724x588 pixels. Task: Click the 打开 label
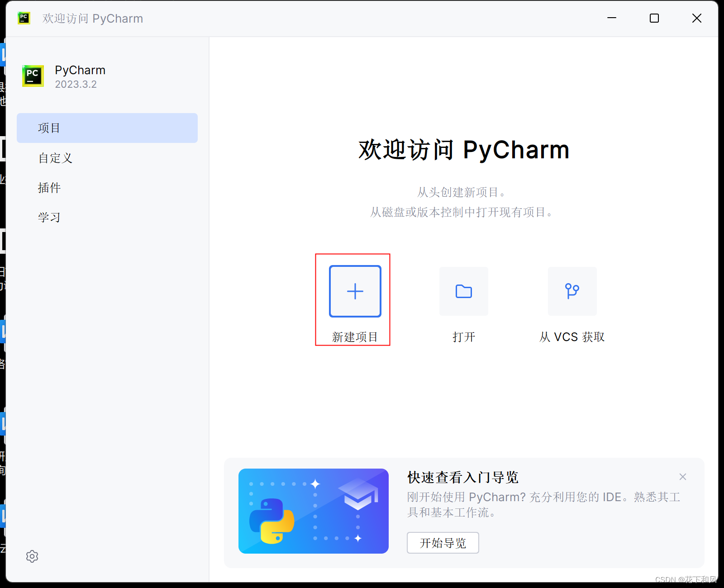click(x=464, y=337)
